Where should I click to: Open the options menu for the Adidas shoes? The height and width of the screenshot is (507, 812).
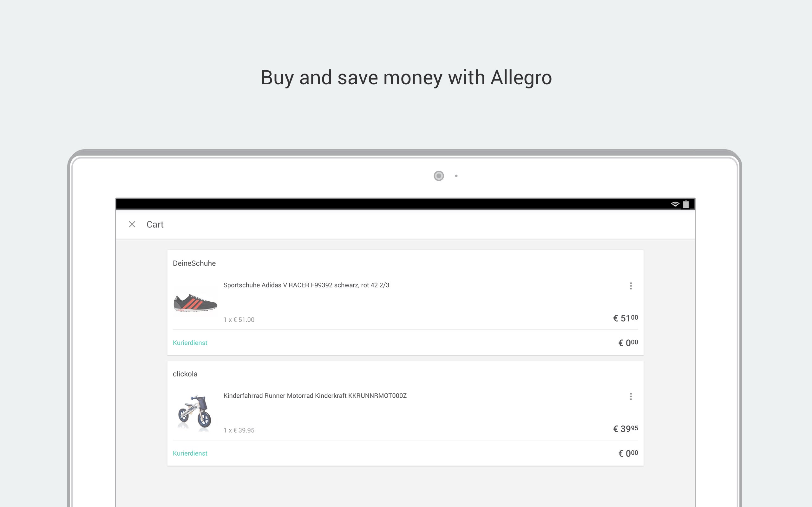point(631,286)
